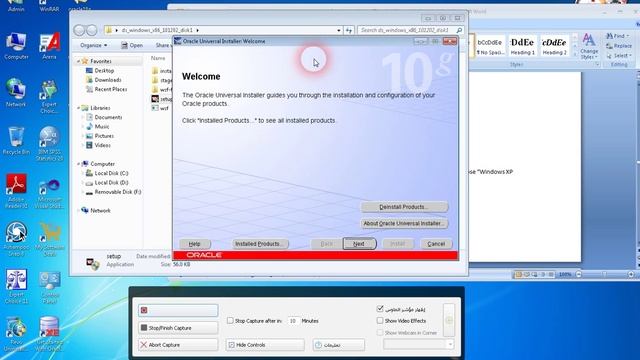Collapse the Libraries tree group
Screen dimensions: 640x360
(x=78, y=108)
